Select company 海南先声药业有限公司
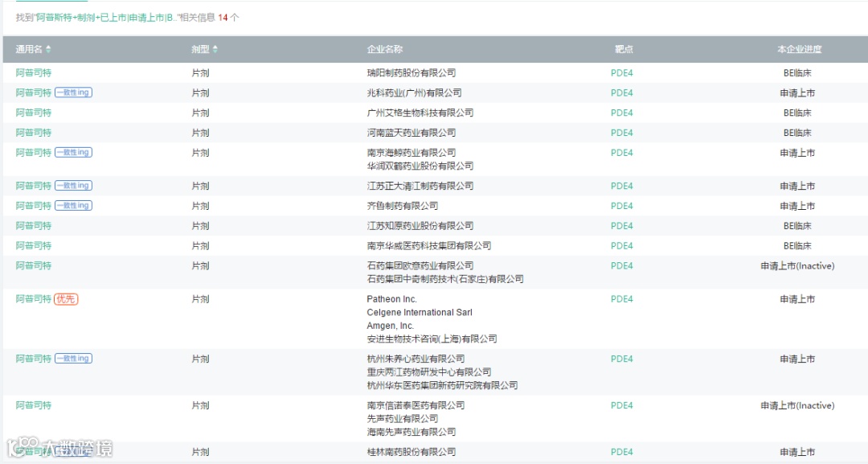This screenshot has width=868, height=464. (x=411, y=432)
